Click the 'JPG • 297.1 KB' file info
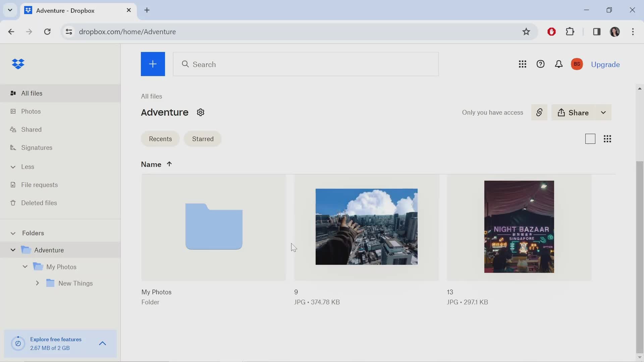The width and height of the screenshot is (644, 362). [x=467, y=302]
